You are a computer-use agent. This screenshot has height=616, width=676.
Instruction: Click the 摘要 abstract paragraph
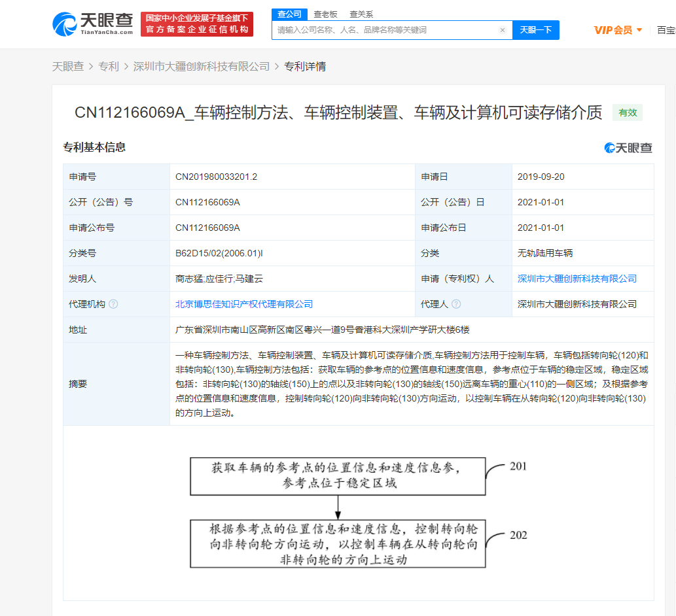tap(412, 384)
